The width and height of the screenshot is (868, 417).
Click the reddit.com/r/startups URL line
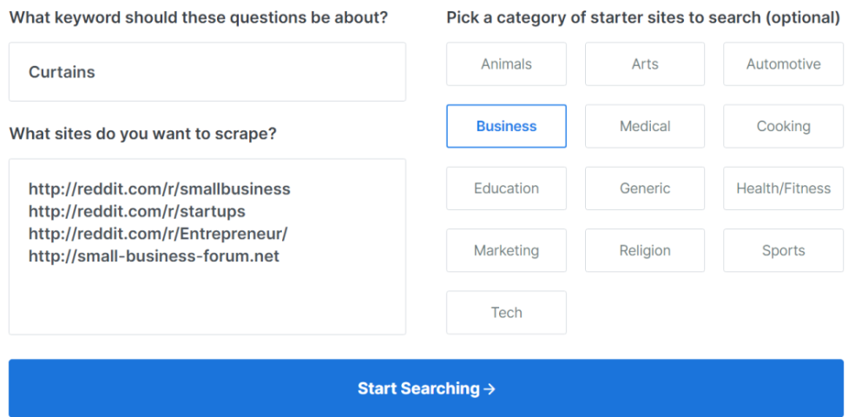(136, 211)
